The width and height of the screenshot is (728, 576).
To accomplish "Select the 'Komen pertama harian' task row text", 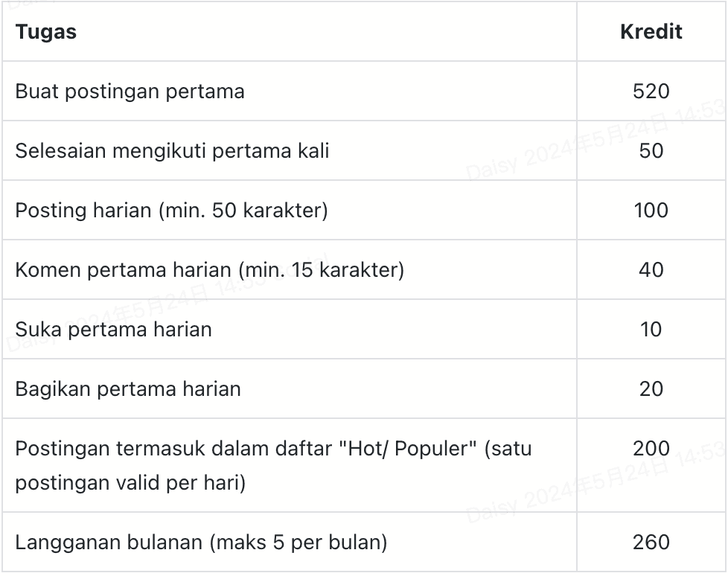I will (209, 270).
